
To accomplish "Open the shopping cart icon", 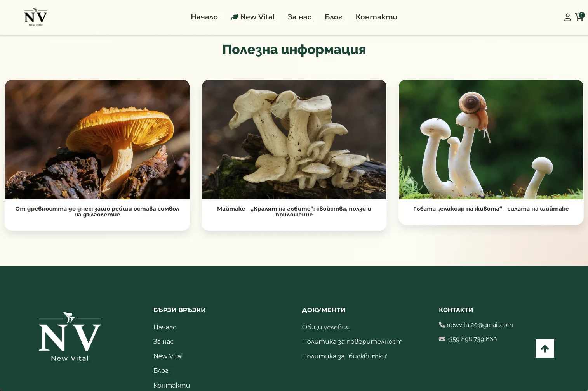I will pyautogui.click(x=579, y=17).
